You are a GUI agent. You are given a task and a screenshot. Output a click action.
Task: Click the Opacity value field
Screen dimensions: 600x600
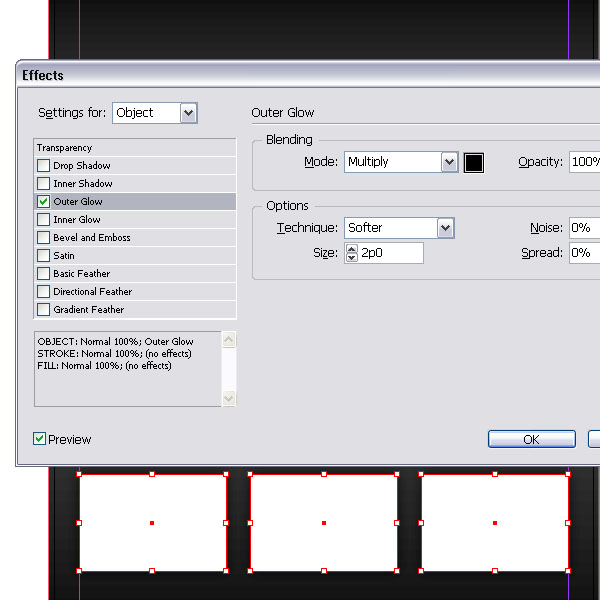point(585,162)
